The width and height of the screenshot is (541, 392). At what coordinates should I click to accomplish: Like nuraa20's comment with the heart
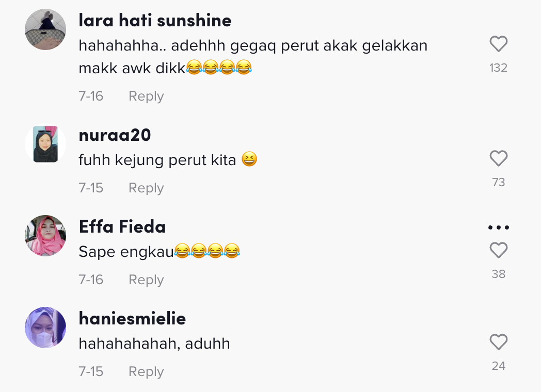coord(498,159)
